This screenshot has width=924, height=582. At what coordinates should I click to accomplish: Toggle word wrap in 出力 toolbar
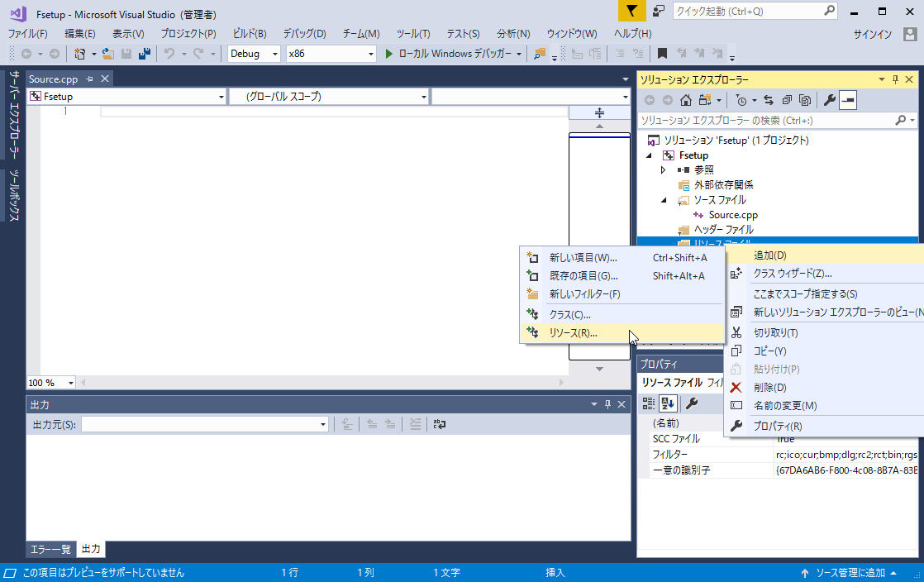440,424
